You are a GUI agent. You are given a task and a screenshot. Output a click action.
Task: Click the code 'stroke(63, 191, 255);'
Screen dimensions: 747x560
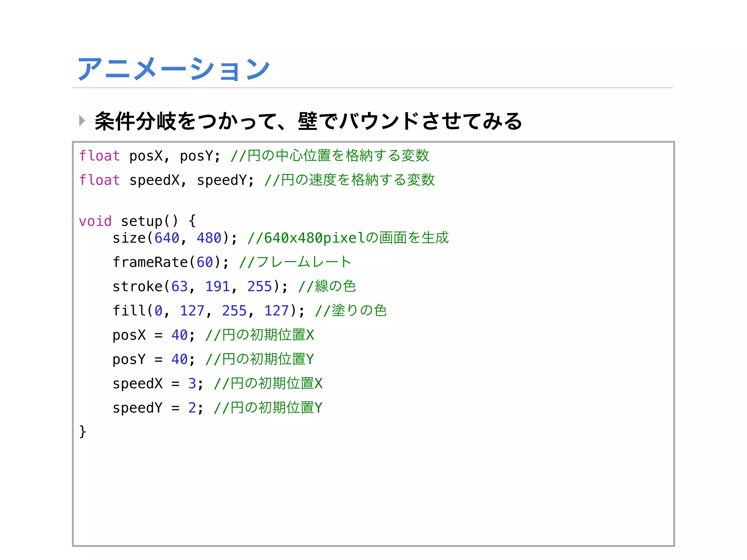[x=200, y=287]
